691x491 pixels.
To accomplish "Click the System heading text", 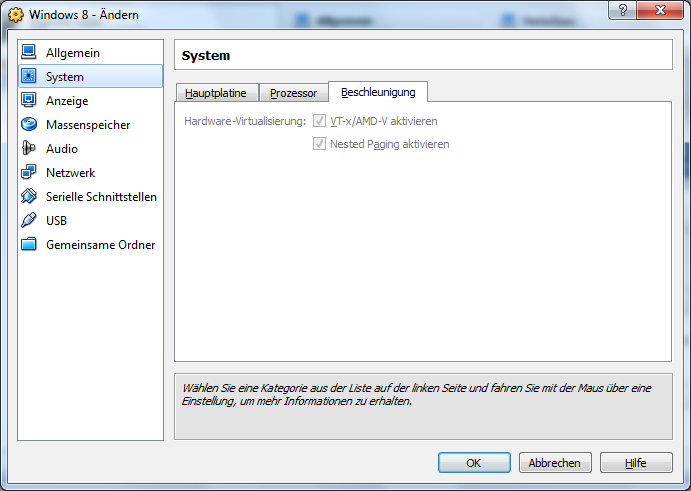I will 206,56.
